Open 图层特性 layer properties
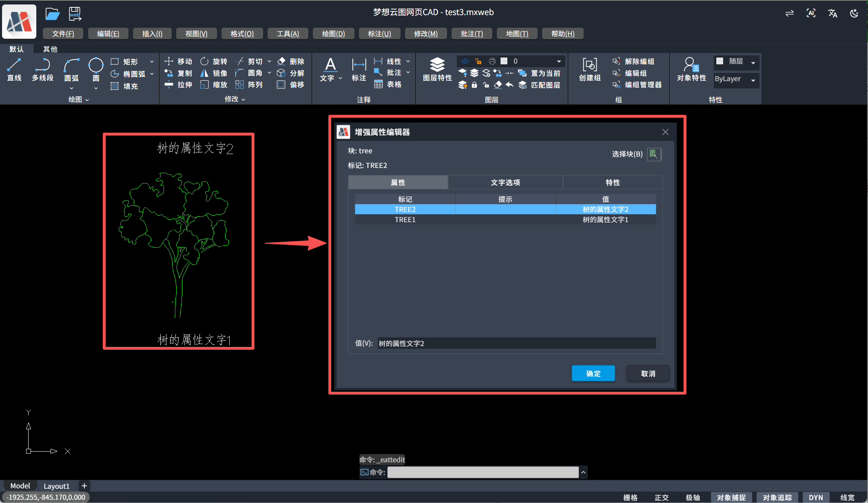868x503 pixels. coord(437,70)
